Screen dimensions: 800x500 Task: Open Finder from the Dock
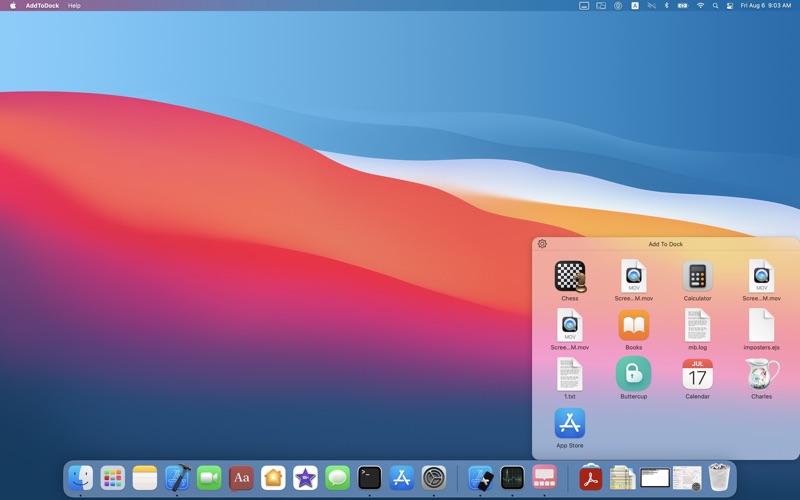81,478
